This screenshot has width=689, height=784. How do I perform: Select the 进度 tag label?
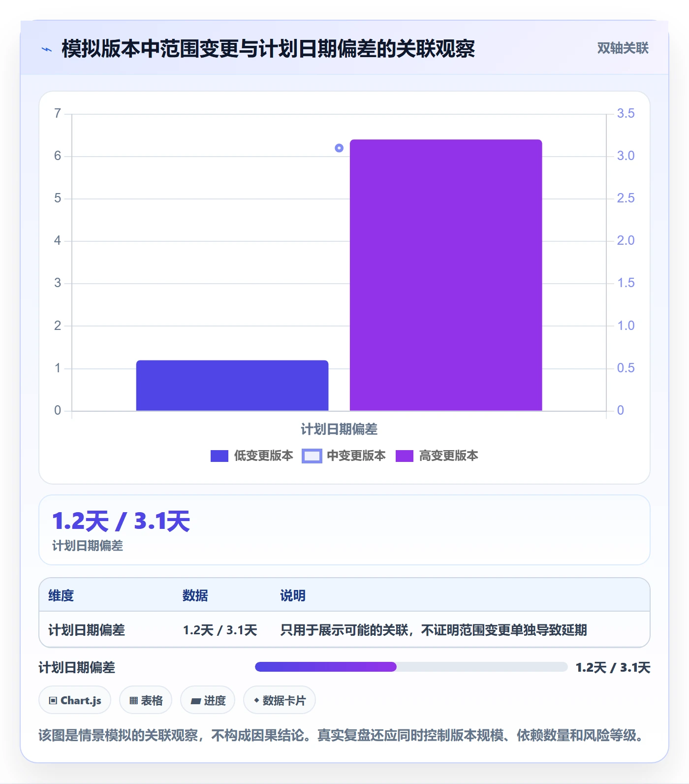pyautogui.click(x=215, y=700)
